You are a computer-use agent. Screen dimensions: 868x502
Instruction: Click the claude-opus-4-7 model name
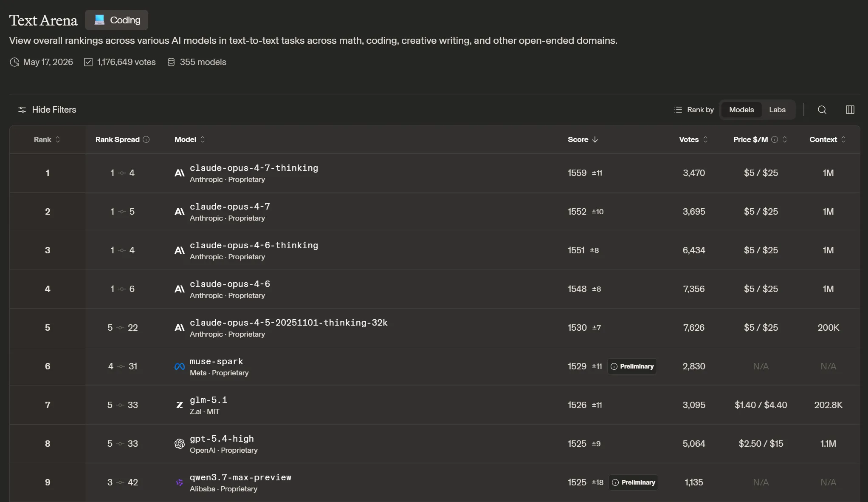pyautogui.click(x=230, y=207)
